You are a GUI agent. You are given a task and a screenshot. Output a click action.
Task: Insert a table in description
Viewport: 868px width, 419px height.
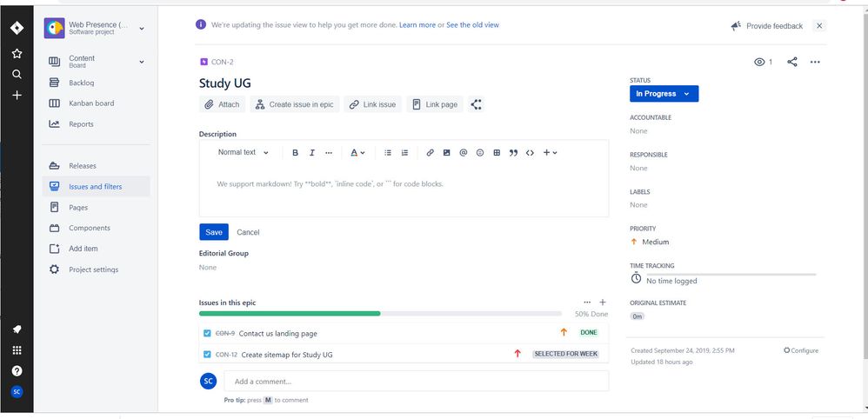[497, 153]
